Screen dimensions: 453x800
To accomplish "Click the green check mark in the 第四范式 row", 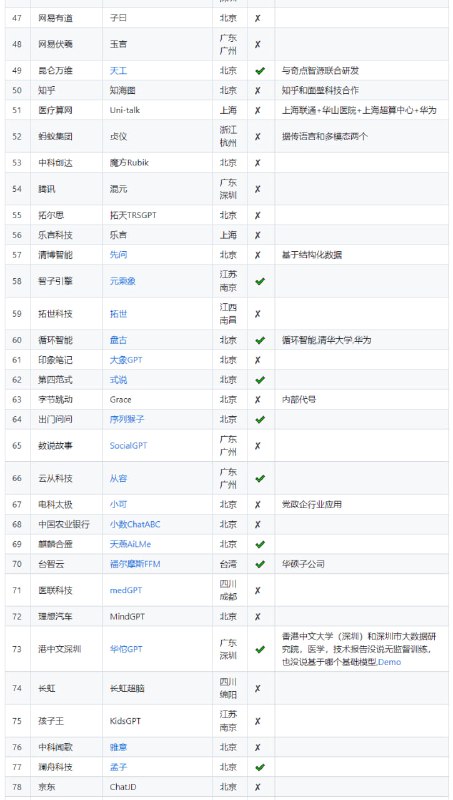I will 260,380.
